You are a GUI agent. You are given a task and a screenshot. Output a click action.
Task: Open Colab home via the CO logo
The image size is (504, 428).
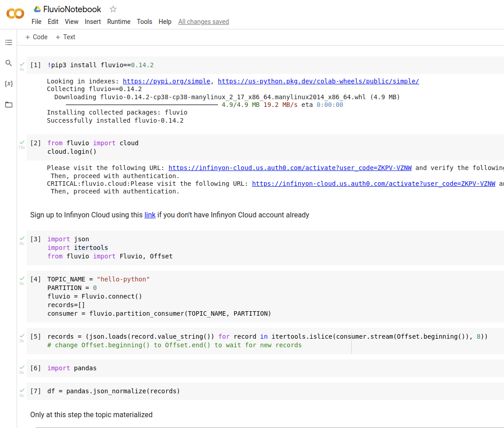point(15,14)
